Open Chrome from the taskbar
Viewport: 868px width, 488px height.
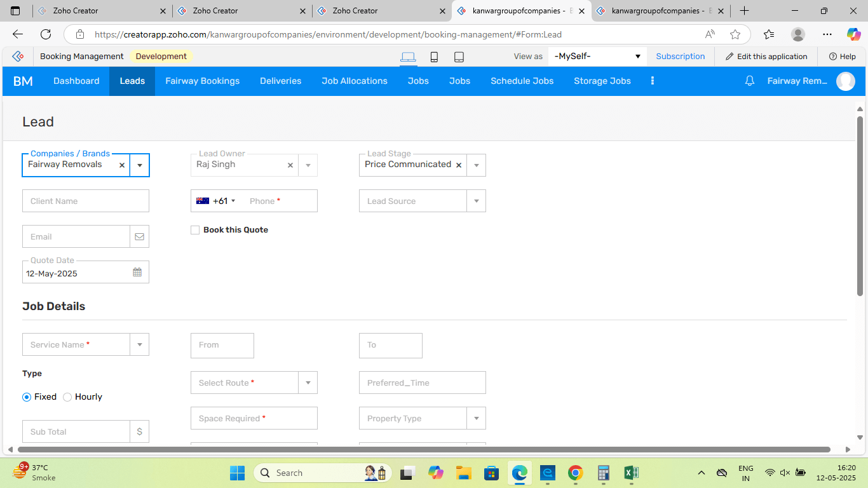[x=576, y=473]
